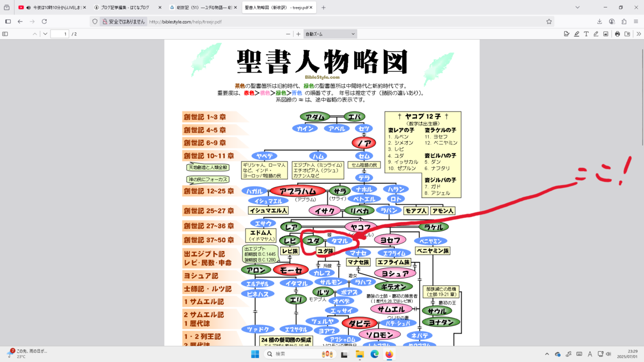Click the サムエル node
Screen dimensions: 644x362
click(x=391, y=309)
